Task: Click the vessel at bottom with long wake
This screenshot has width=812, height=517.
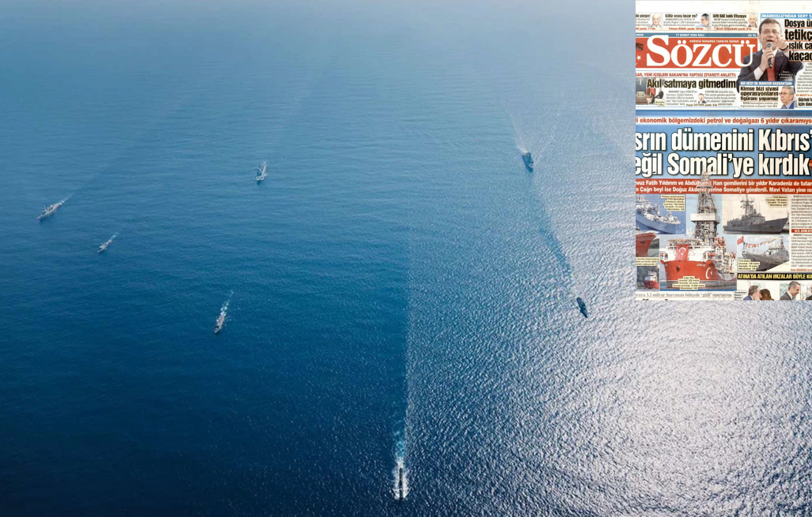Action: (400, 482)
